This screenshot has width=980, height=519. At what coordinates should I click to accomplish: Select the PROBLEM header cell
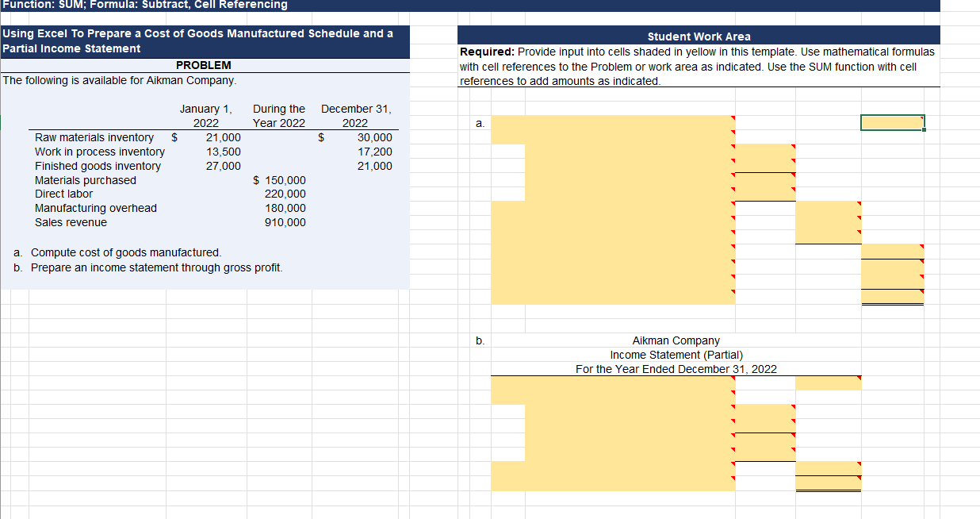tap(203, 65)
